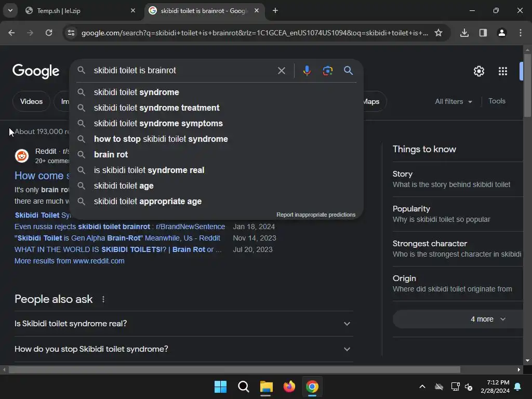Viewport: 532px width, 399px height.
Task: Open tab search dropdown arrow
Action: [10, 10]
